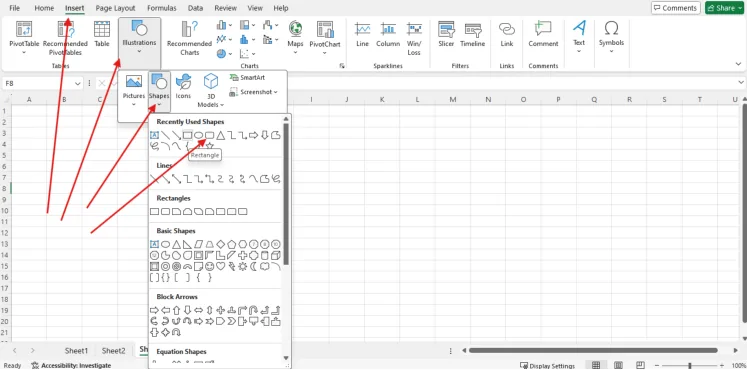Pick the last shape in the Rectangles section
Image resolution: width=747 pixels, height=370 pixels.
click(242, 211)
